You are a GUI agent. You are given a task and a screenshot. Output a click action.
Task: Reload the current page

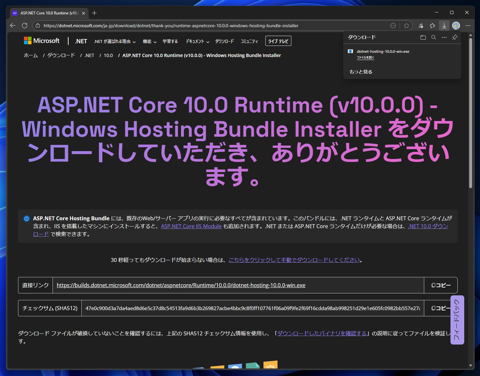click(25, 26)
